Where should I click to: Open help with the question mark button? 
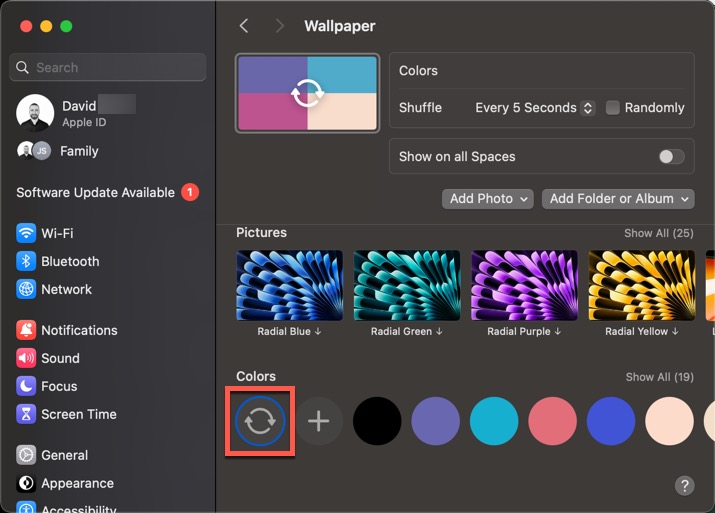coord(684,486)
